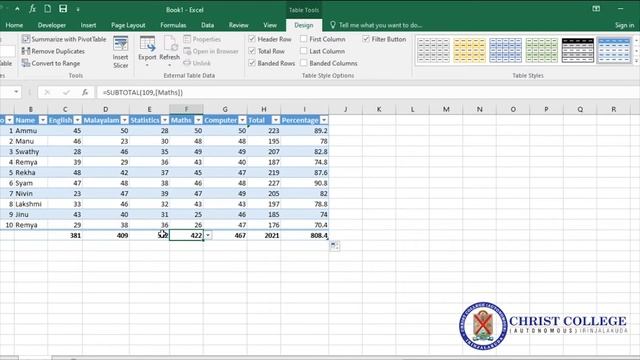Toggle Filter Button checkbox
The height and width of the screenshot is (360, 640).
click(366, 39)
